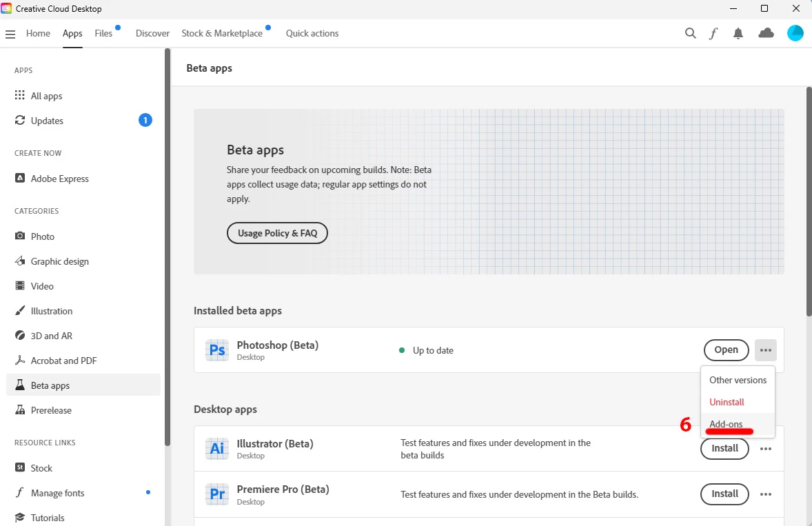Click the Creative Cloud logo in title bar
Screen dimensions: 812x526
pyautogui.click(x=6, y=8)
